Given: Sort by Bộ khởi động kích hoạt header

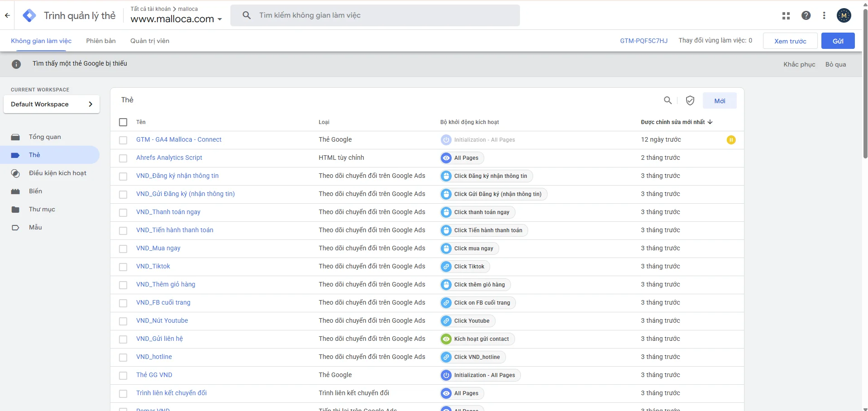Looking at the screenshot, I should (x=469, y=122).
